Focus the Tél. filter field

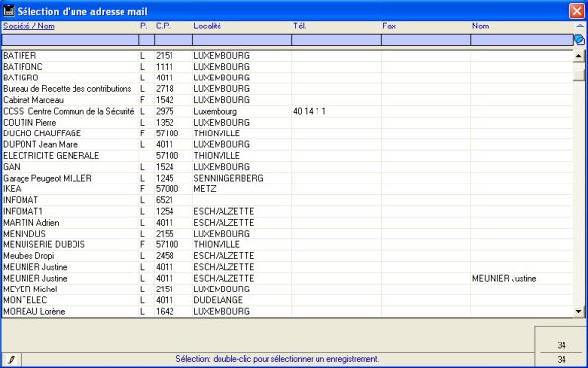click(x=336, y=40)
